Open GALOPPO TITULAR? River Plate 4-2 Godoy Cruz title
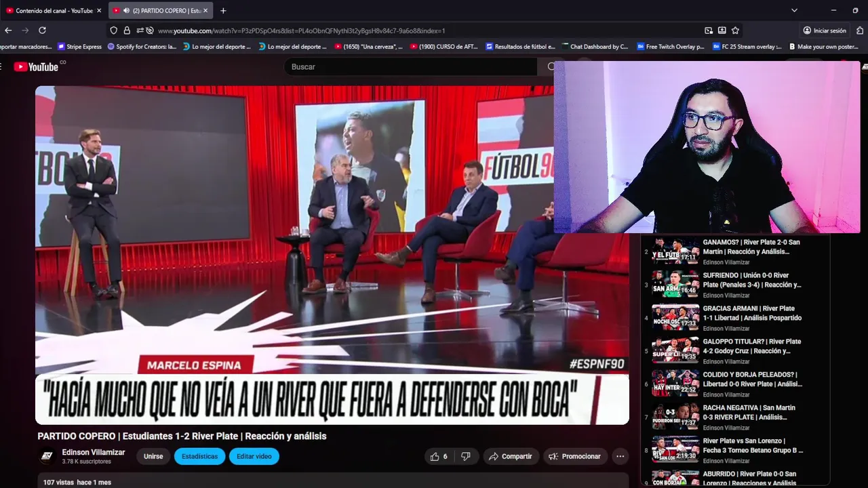868x488 pixels. 751,346
